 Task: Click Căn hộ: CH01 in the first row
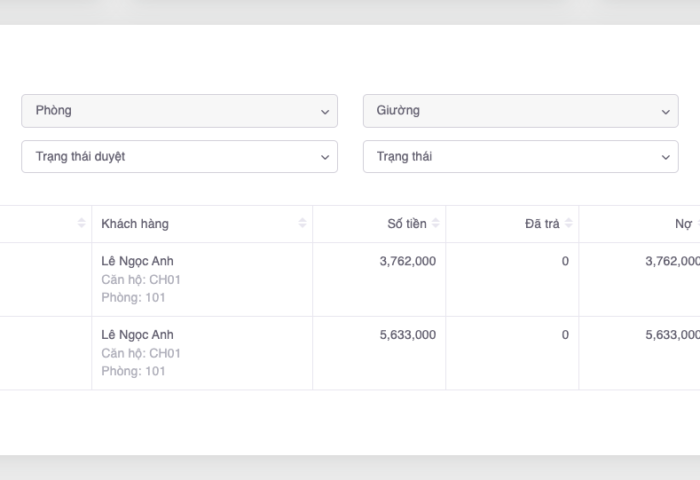tap(141, 280)
